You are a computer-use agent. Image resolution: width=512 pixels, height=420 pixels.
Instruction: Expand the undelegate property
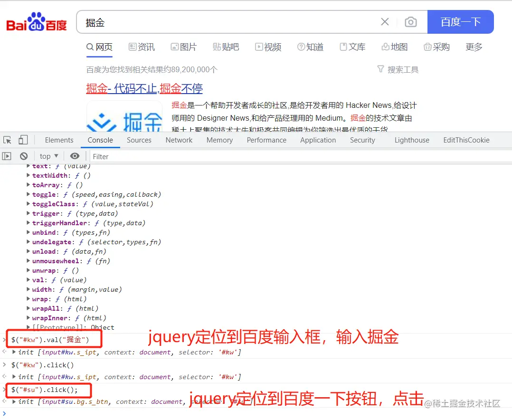point(28,242)
